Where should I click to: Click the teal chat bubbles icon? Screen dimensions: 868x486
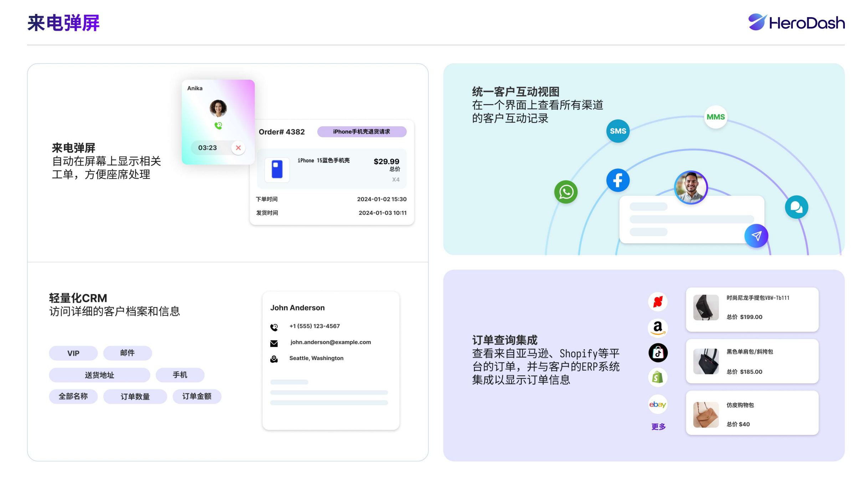point(796,207)
